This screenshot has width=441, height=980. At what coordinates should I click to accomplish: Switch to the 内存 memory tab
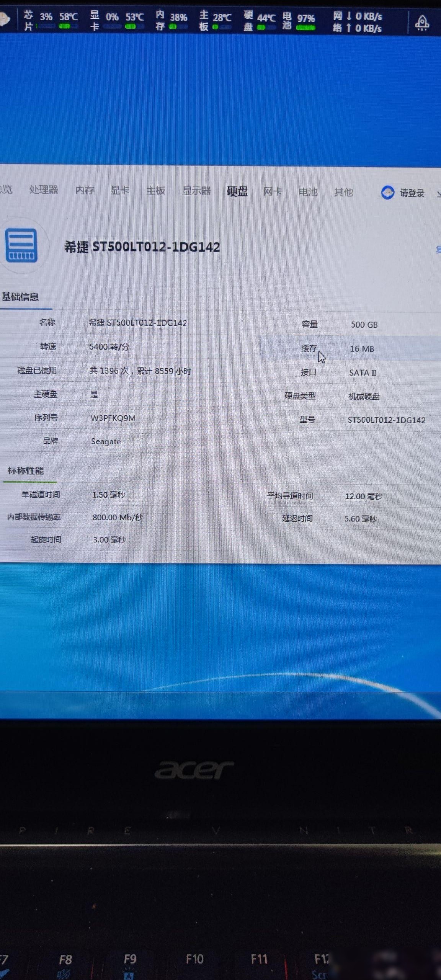coord(85,190)
